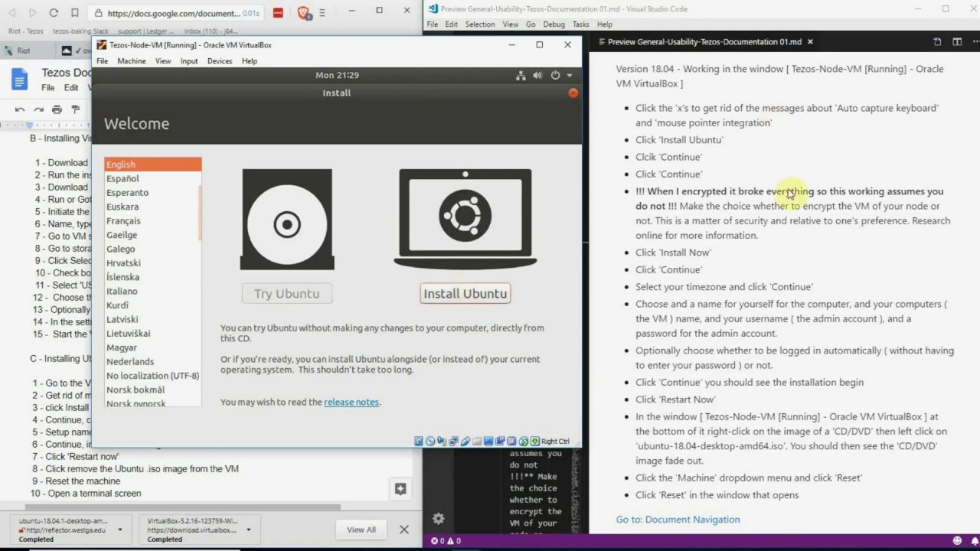The width and height of the screenshot is (980, 551).
Task: Open Google Docs Edit menu
Action: click(x=71, y=87)
